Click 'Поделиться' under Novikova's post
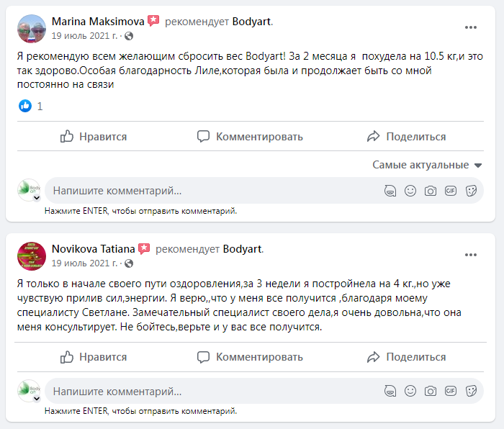 (407, 357)
